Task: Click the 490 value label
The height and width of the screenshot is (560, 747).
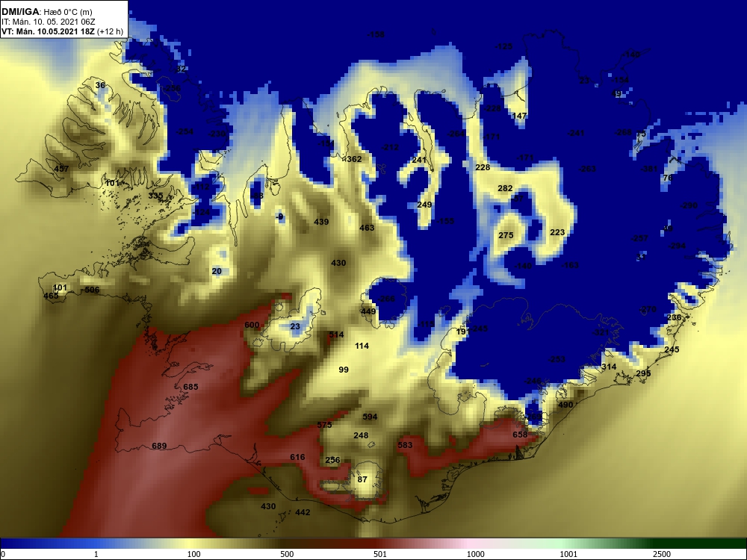Action: (x=565, y=405)
